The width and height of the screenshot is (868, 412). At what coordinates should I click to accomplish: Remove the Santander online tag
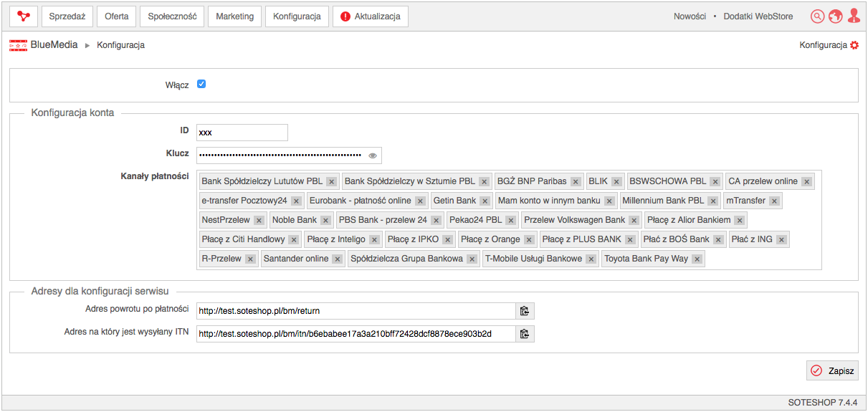tap(338, 259)
